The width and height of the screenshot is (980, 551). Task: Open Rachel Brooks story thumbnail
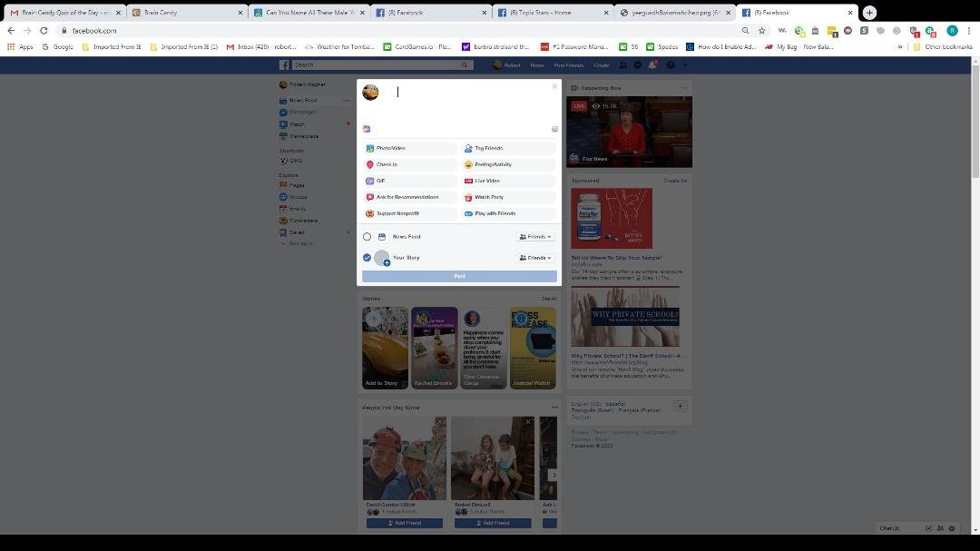[435, 348]
